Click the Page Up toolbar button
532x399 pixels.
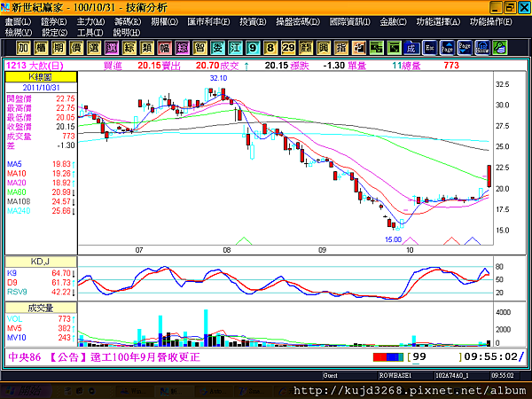point(447,48)
